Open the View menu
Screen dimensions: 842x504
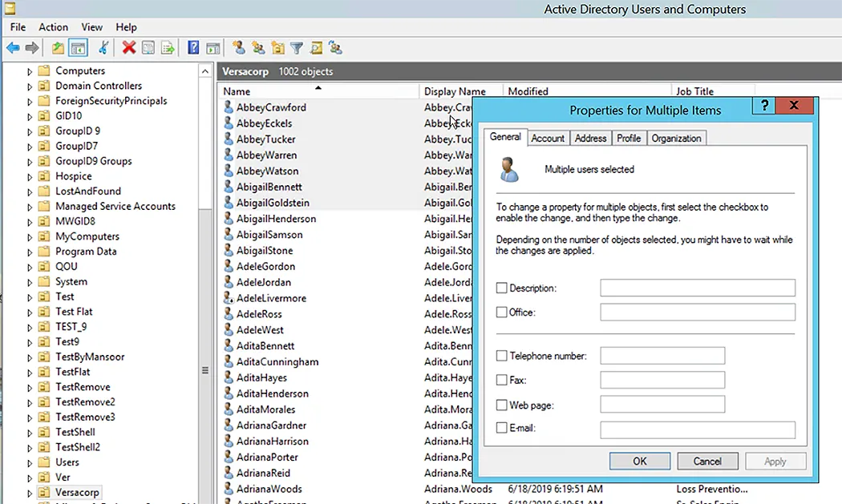92,26
